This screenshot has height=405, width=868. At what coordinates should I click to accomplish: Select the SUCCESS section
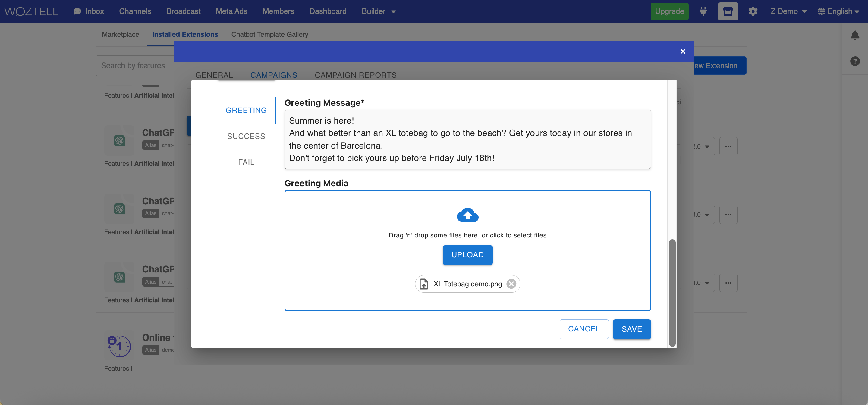246,136
